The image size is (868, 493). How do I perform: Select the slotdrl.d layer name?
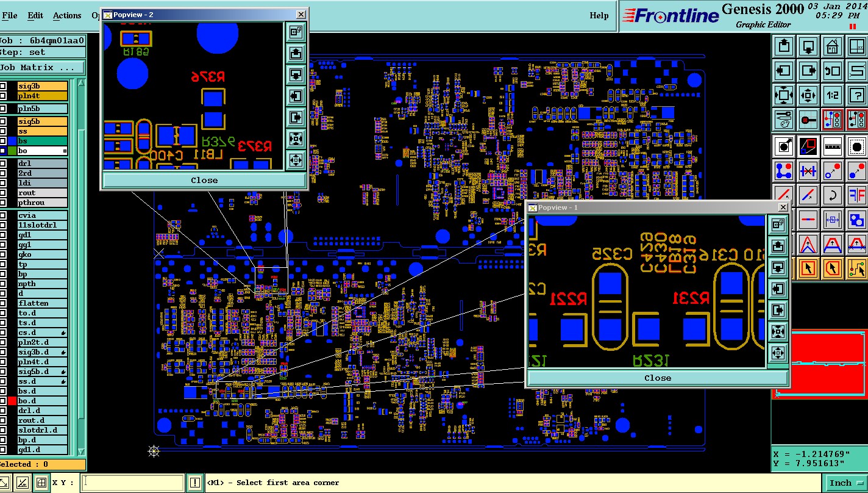pyautogui.click(x=42, y=430)
